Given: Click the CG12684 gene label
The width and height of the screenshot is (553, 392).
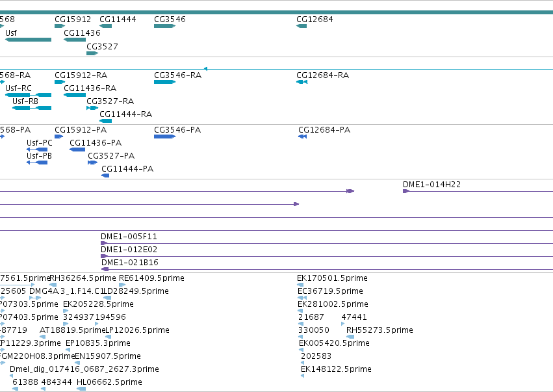Looking at the screenshot, I should [x=315, y=19].
